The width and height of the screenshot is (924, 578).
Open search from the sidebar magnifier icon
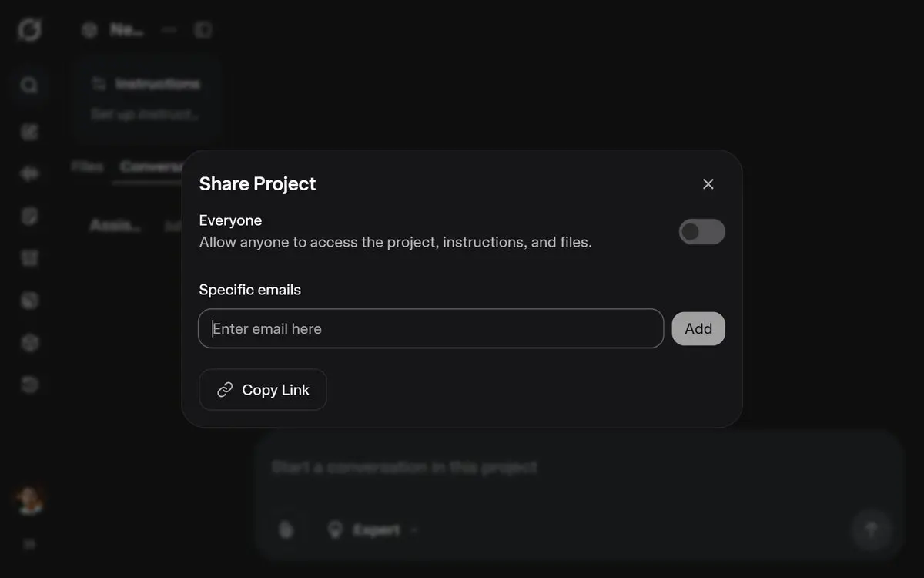coord(29,85)
